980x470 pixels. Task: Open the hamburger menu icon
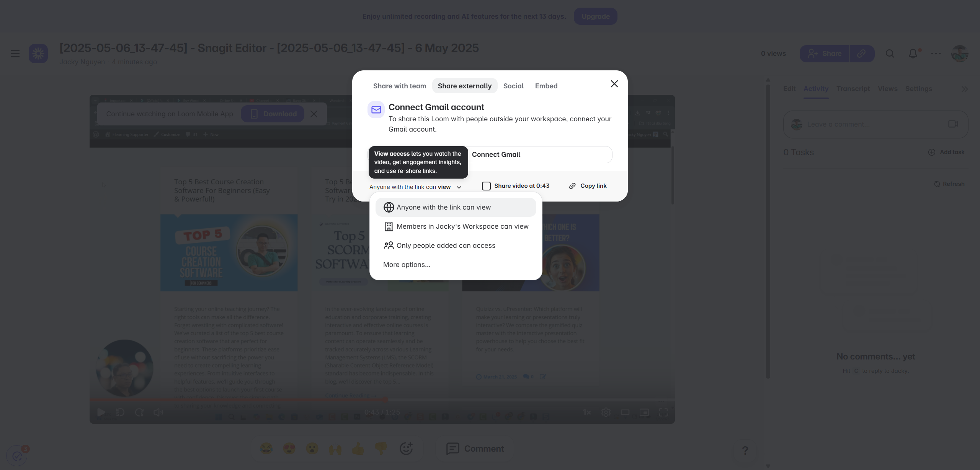click(15, 54)
